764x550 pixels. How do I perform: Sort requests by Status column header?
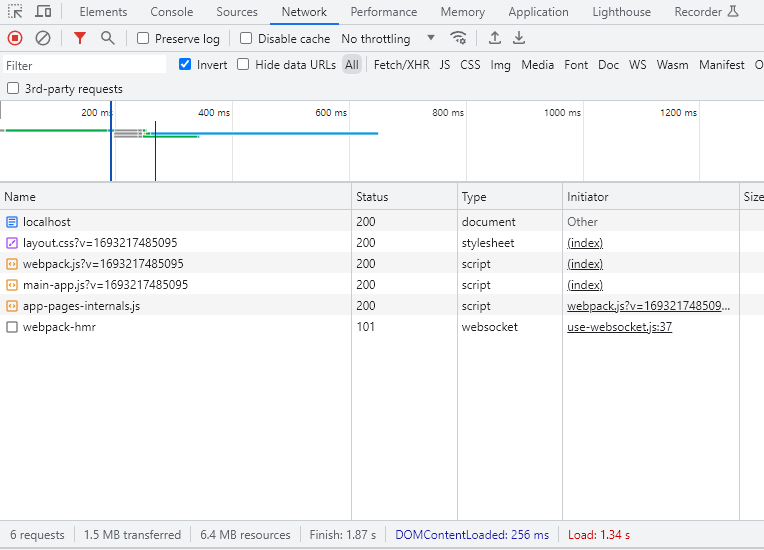pyautogui.click(x=404, y=197)
